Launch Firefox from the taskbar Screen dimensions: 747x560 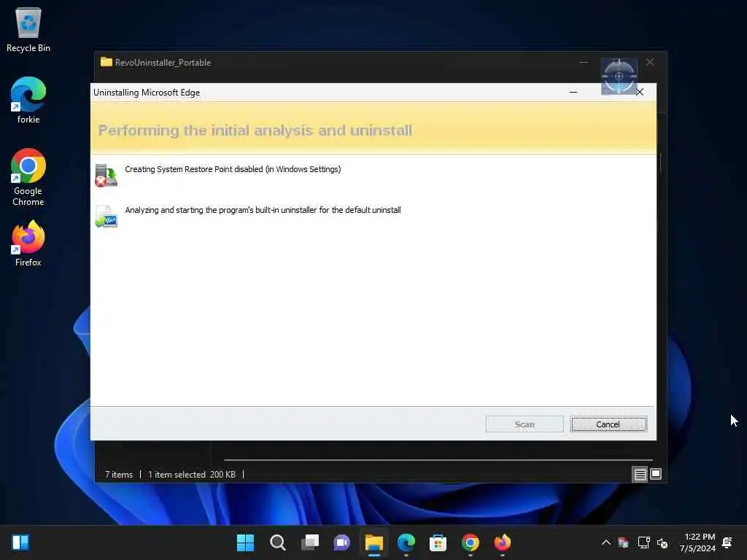[502, 542]
